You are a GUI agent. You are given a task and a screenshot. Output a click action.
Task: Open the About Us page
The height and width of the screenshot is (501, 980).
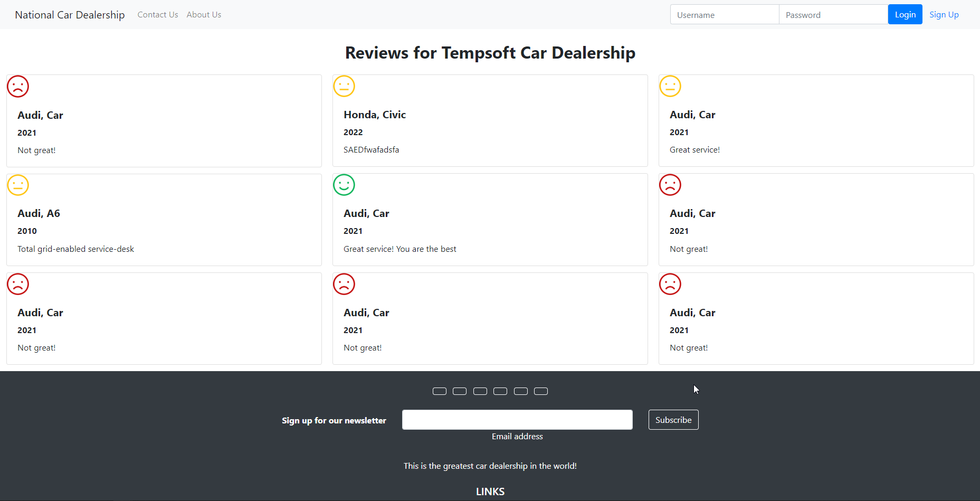[x=204, y=15]
